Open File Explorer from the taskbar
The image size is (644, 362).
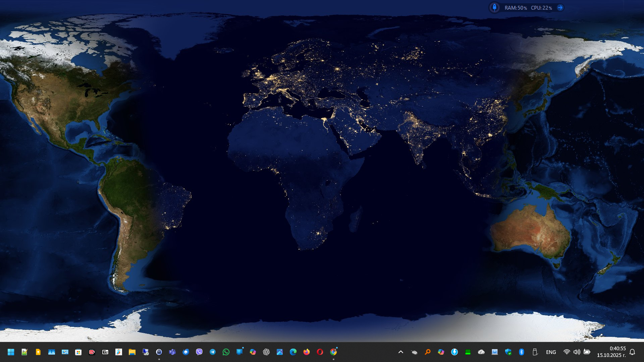(x=132, y=352)
